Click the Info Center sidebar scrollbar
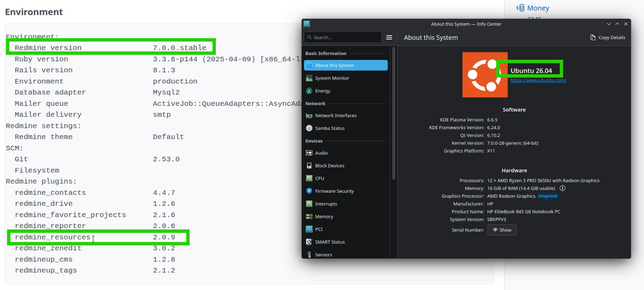This screenshot has height=290, width=644. (x=393, y=113)
